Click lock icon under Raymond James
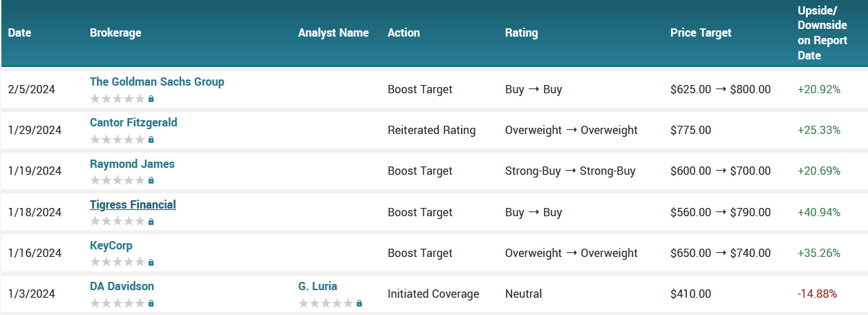Viewport: 868px width, 315px height. tap(151, 180)
